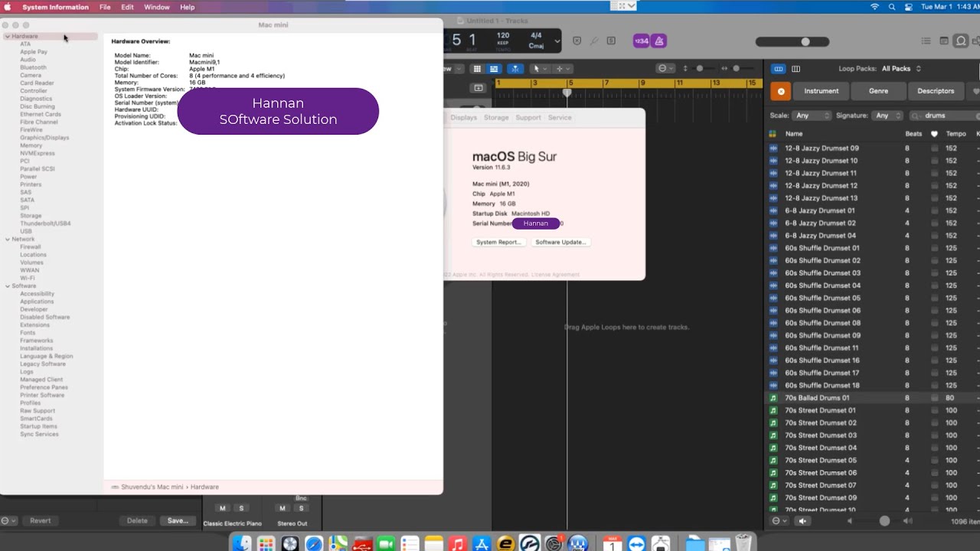Switch to list view icon in tracks menu bar
The image size is (980, 551).
pyautogui.click(x=494, y=69)
